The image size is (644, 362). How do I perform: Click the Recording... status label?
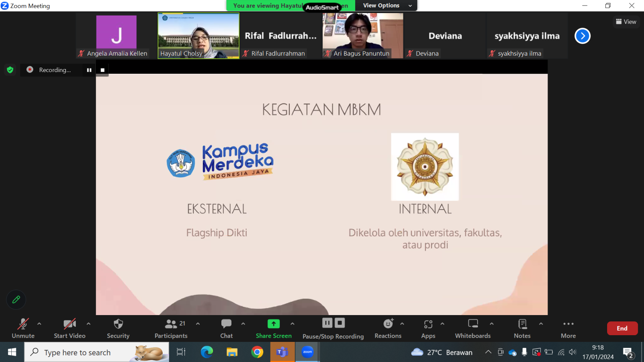tap(55, 70)
